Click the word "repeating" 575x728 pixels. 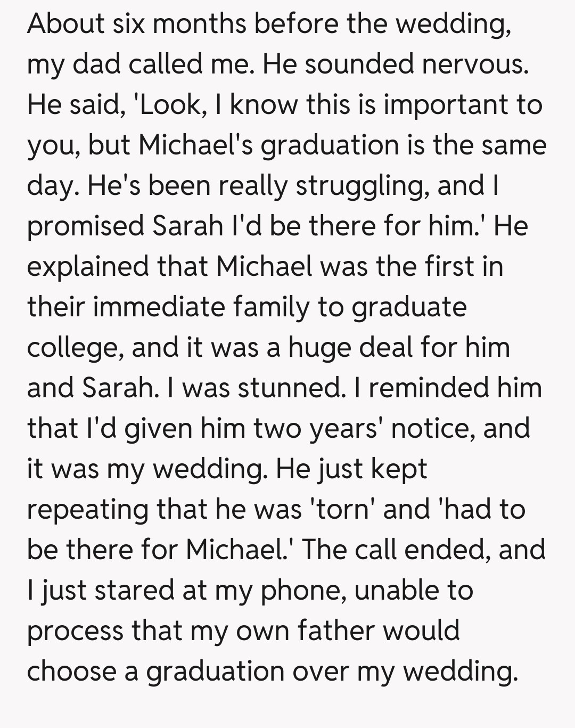[87, 509]
